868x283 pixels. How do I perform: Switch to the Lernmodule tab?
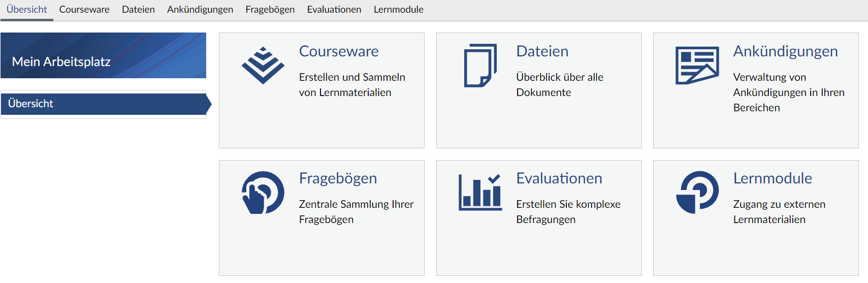(x=399, y=10)
